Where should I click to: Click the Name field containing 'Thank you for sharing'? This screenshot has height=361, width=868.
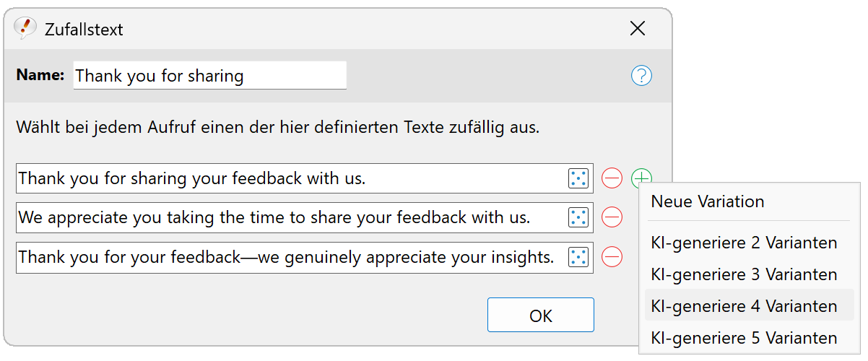[209, 76]
